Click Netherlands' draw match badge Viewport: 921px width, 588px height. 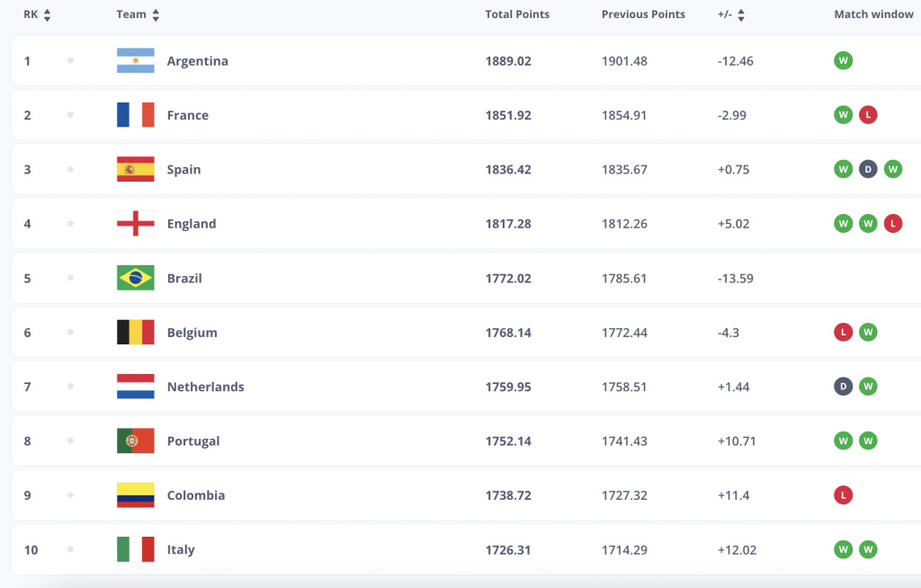click(x=843, y=387)
